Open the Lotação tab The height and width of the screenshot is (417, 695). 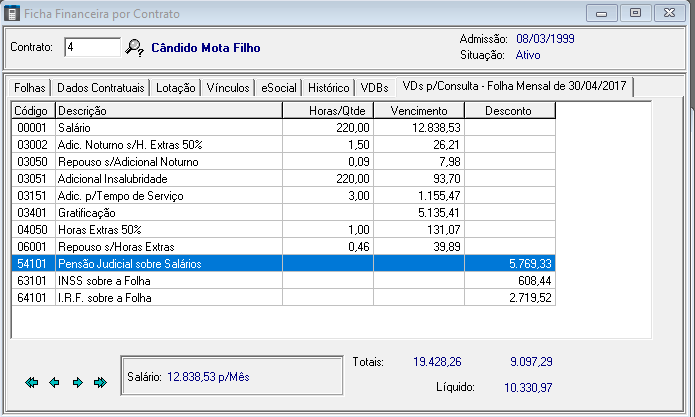click(x=175, y=87)
